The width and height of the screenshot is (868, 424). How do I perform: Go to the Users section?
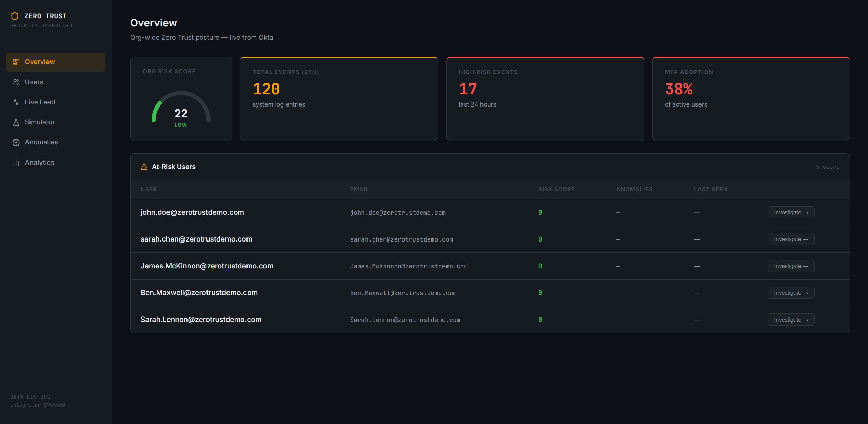(x=56, y=82)
